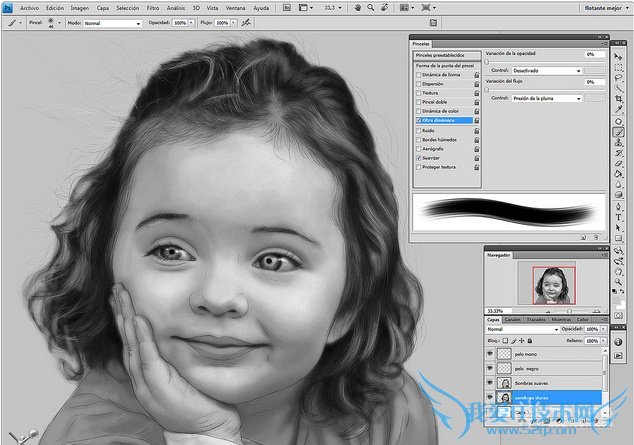Click the Hand tool in application bar
This screenshot has height=445, width=634.
point(357,8)
